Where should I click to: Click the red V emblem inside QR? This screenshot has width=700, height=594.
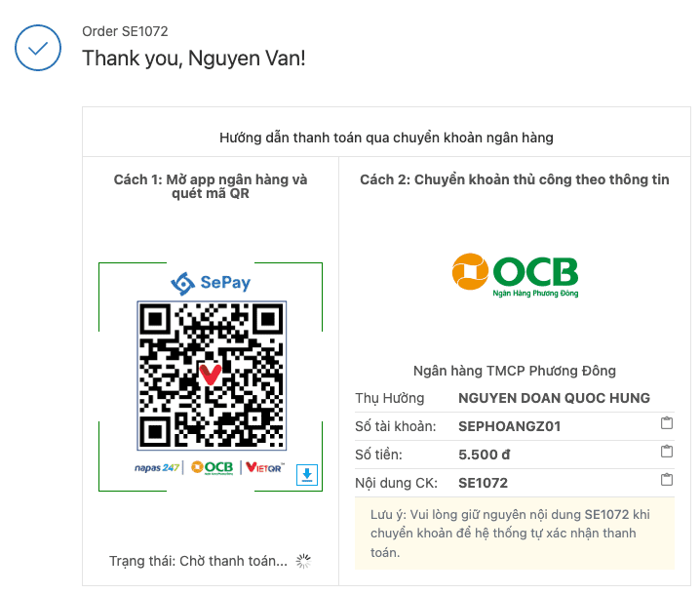click(211, 375)
